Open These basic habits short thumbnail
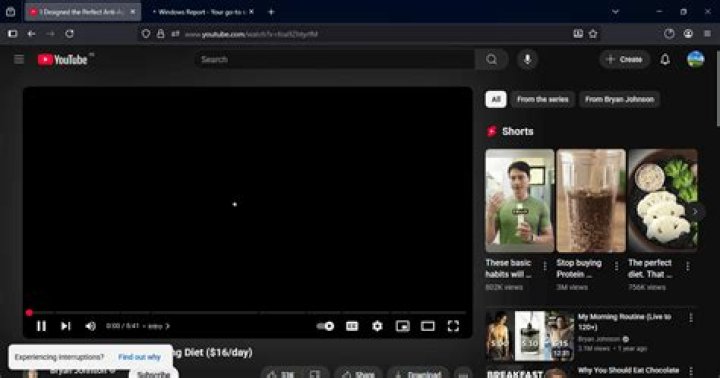Screen dimensions: 720x378 (x=520, y=201)
